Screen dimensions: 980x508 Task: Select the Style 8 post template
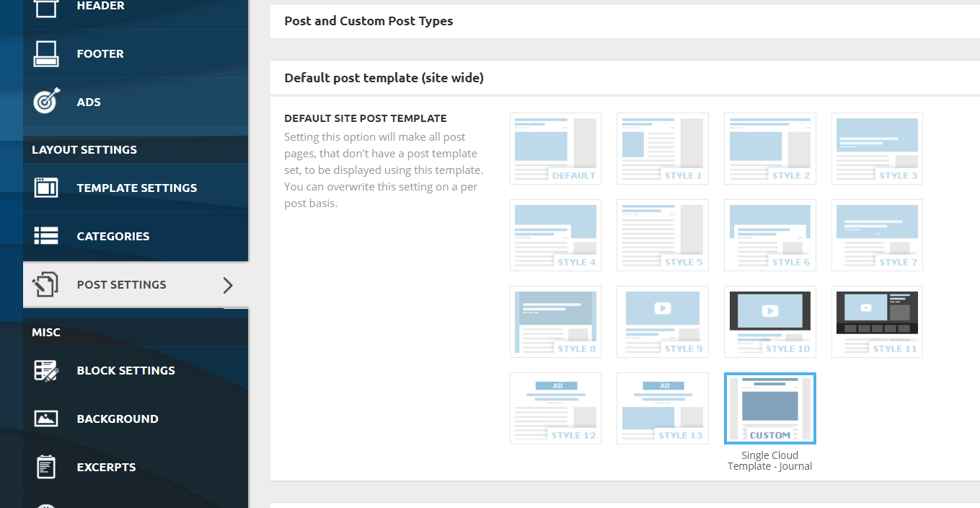click(x=555, y=322)
